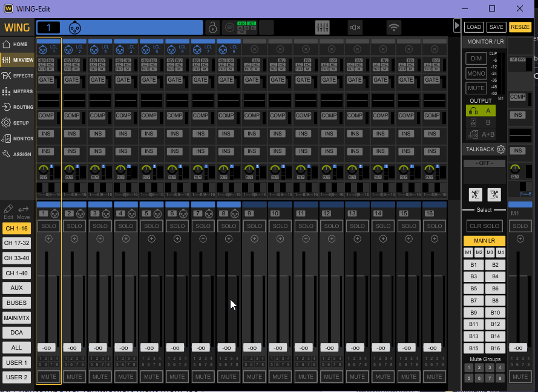Open the ASSIGN page with wrench icon

tap(17, 154)
